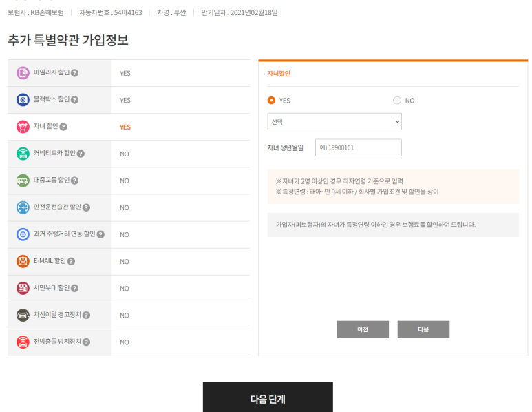Click NO value of 대중교통 할인

tap(124, 181)
